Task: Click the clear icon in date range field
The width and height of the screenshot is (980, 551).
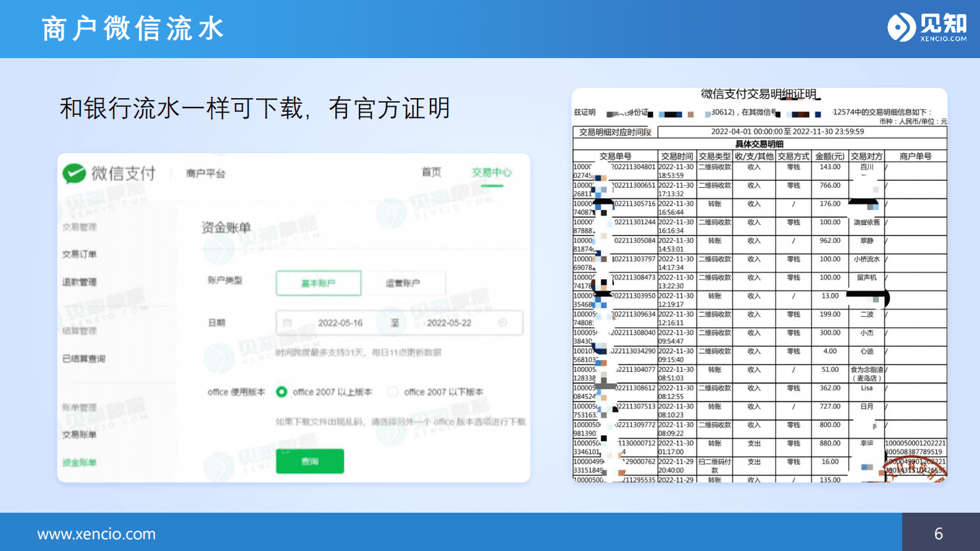Action: point(503,323)
